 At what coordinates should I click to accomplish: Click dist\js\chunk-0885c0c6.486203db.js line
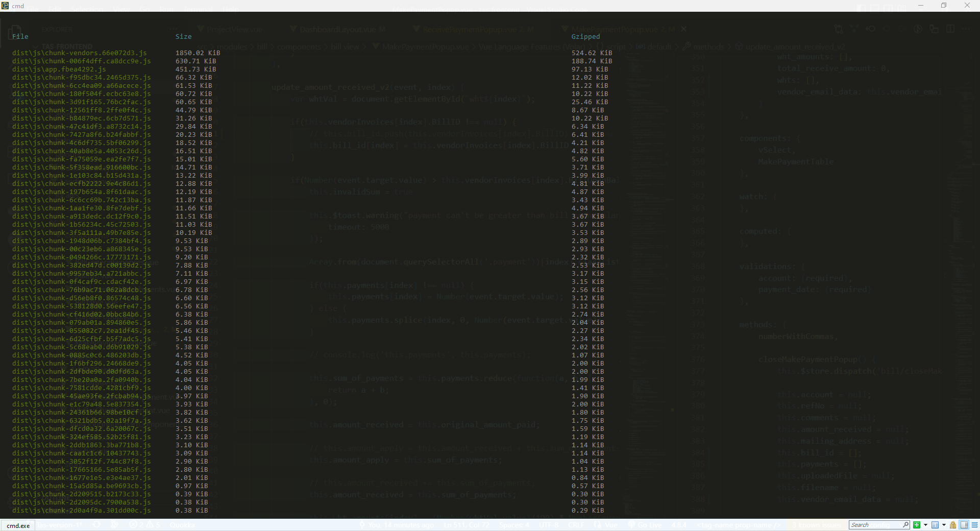point(82,355)
